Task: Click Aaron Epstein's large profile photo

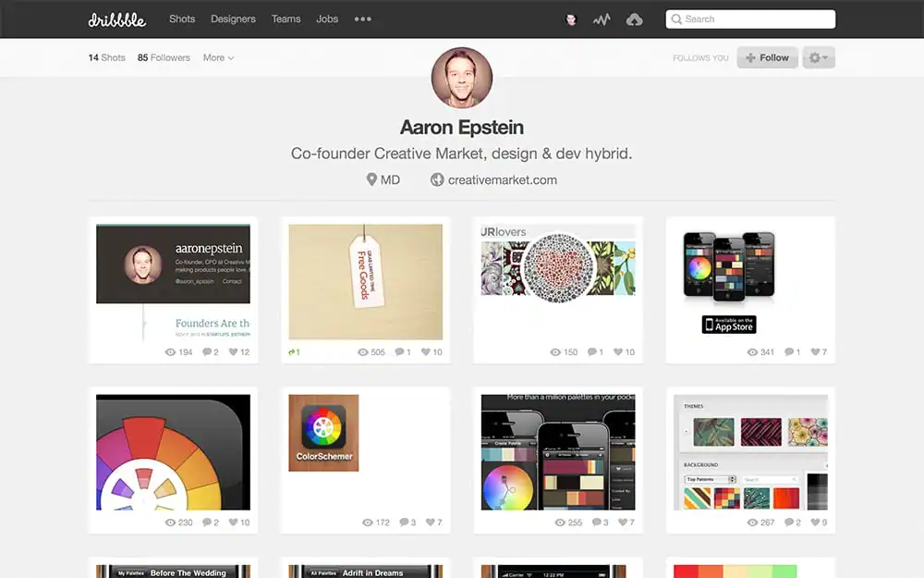Action: point(461,78)
